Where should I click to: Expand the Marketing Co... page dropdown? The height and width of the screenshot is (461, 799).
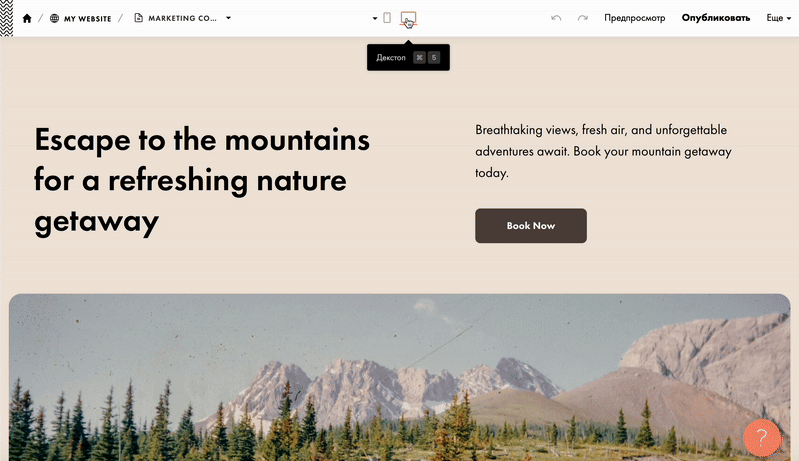point(228,18)
